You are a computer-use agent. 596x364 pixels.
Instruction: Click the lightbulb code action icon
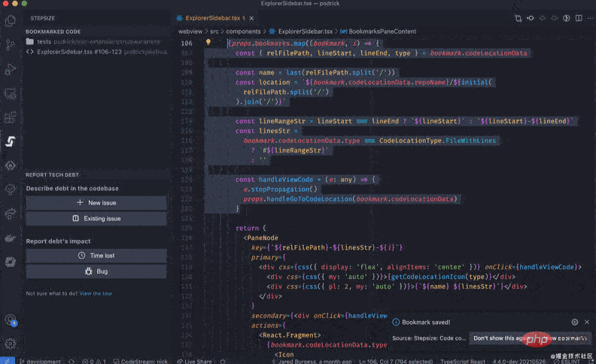pyautogui.click(x=208, y=43)
